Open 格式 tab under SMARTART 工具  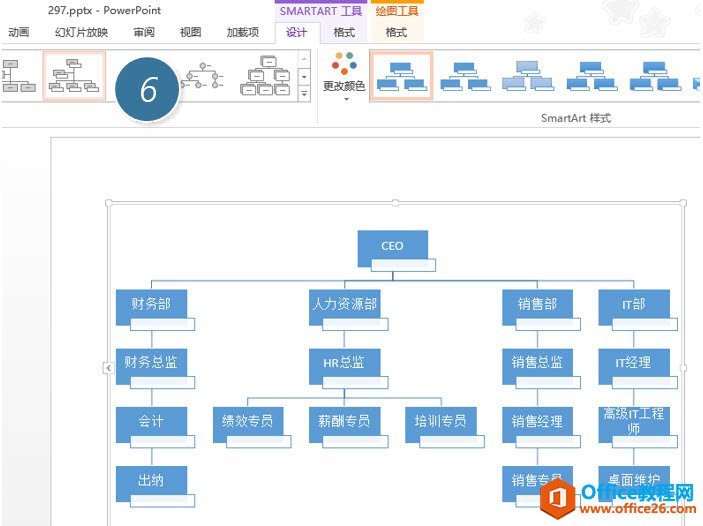(x=344, y=32)
